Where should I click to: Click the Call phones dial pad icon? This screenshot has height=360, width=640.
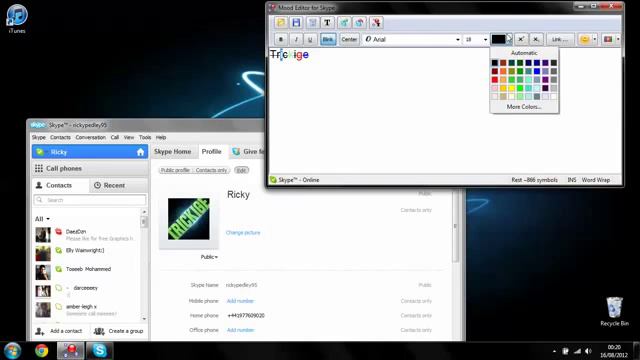coord(39,168)
